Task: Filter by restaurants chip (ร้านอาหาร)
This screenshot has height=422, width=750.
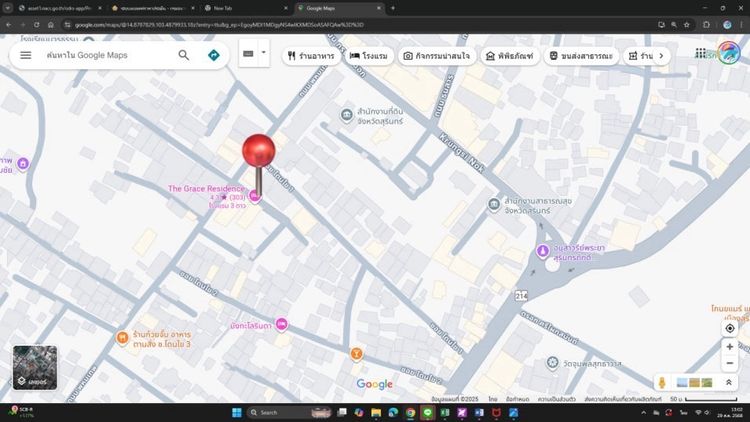Action: pos(311,56)
